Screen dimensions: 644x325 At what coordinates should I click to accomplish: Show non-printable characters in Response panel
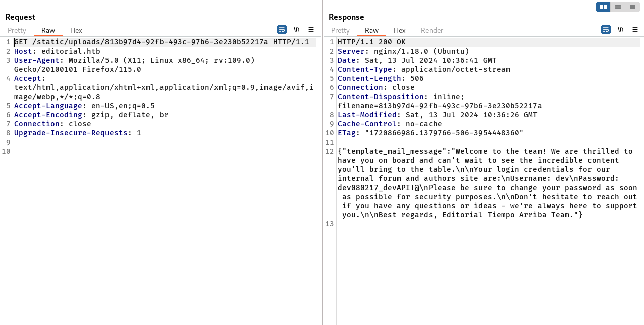click(620, 29)
